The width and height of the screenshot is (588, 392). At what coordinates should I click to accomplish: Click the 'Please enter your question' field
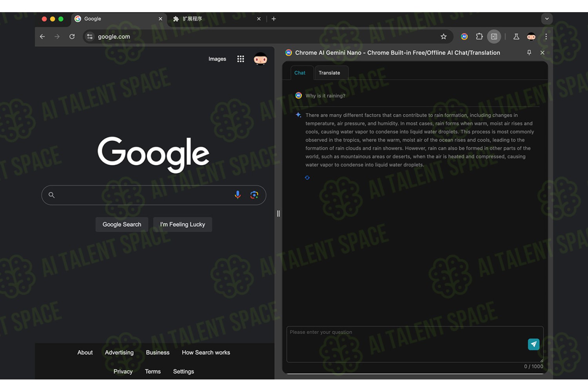click(415, 344)
